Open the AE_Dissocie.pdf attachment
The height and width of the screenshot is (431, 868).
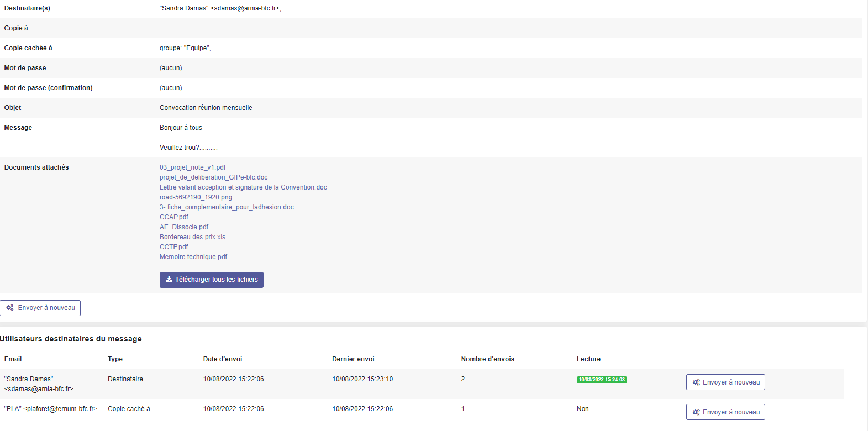[184, 227]
